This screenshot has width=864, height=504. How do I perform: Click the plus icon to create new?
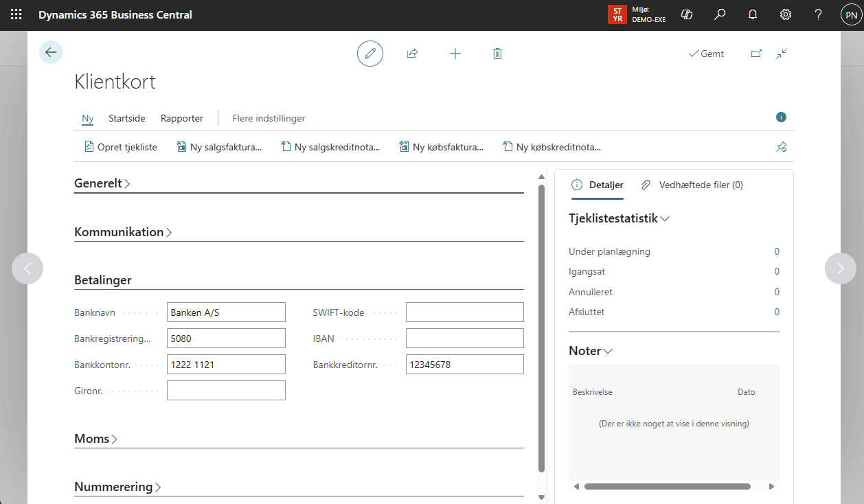455,54
